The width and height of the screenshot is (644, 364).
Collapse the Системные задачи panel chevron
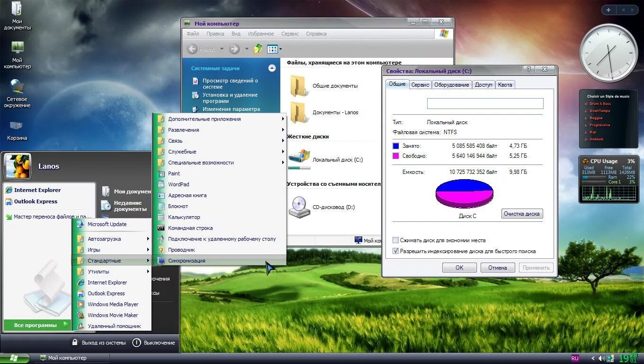pos(272,68)
